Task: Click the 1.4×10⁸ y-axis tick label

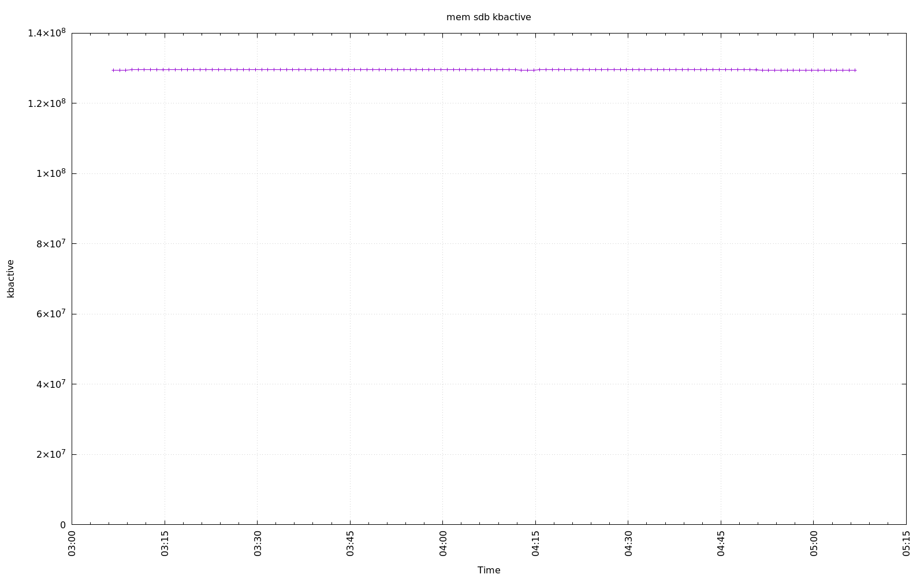Action: [x=47, y=33]
